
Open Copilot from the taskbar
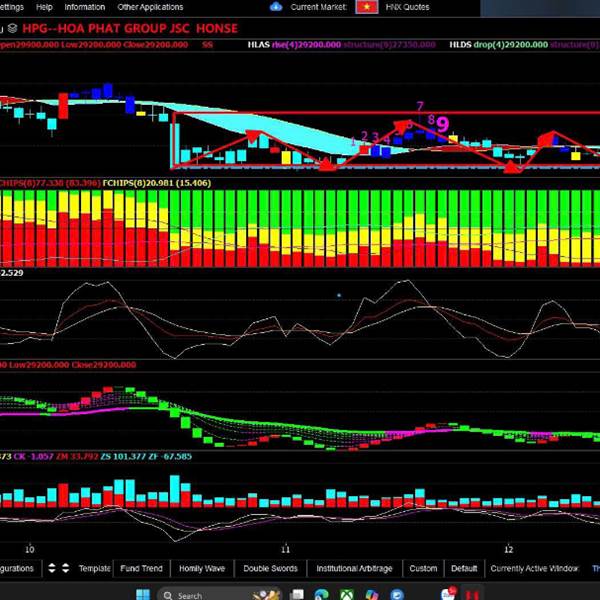(372, 595)
